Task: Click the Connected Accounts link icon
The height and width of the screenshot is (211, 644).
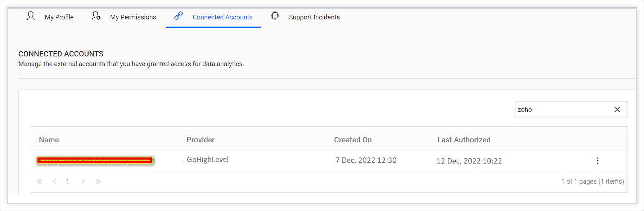Action: click(178, 16)
